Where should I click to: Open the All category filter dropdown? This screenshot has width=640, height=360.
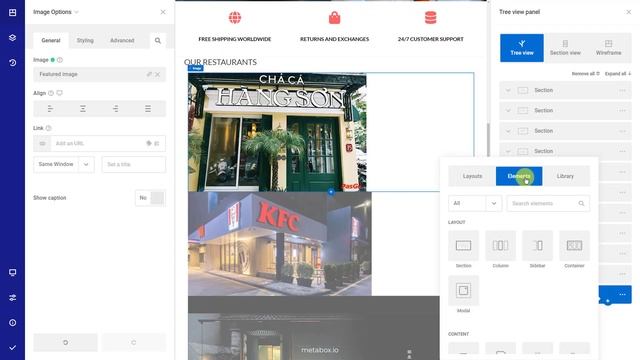pos(475,203)
